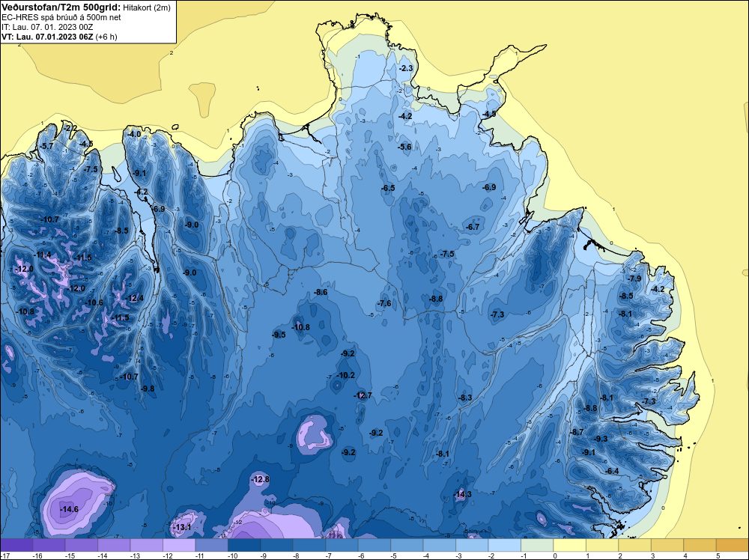Select the -12.4 temperature label
This screenshot has width=749, height=560.
[x=134, y=299]
